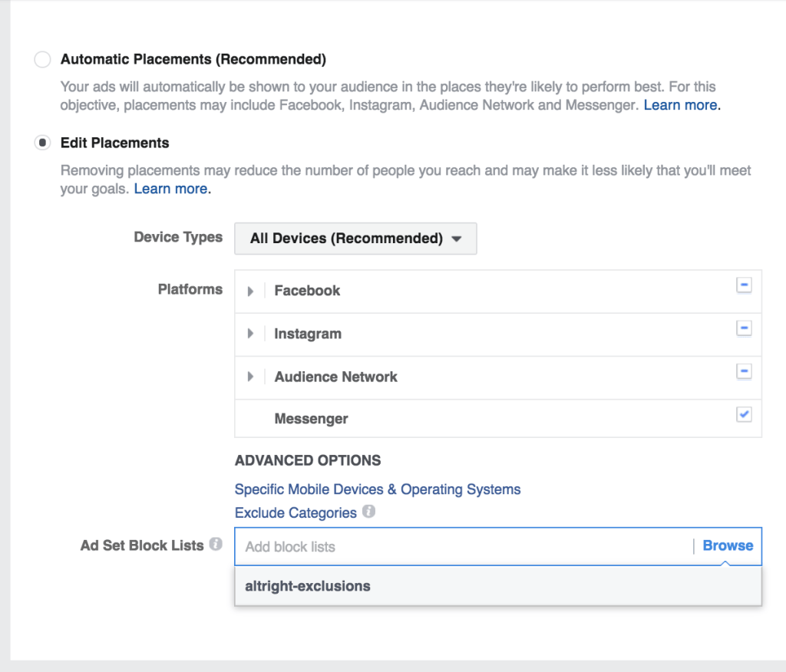This screenshot has width=786, height=672.
Task: Expand the Facebook platform row
Action: click(250, 292)
